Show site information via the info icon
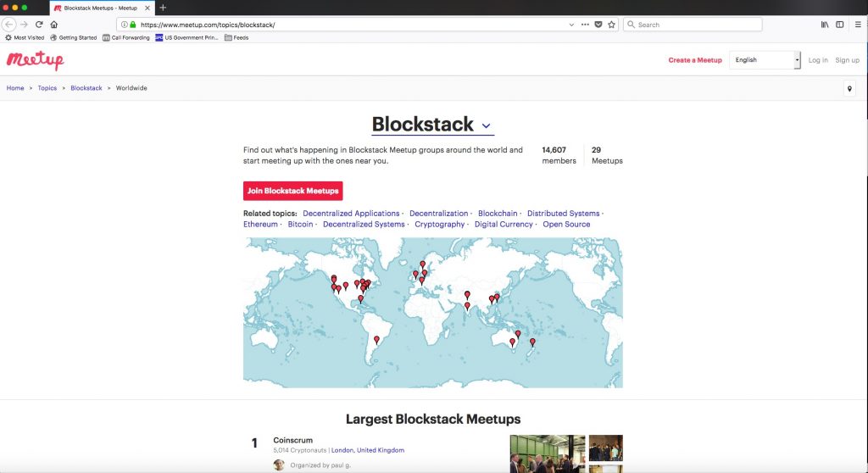The width and height of the screenshot is (868, 473). [x=125, y=25]
